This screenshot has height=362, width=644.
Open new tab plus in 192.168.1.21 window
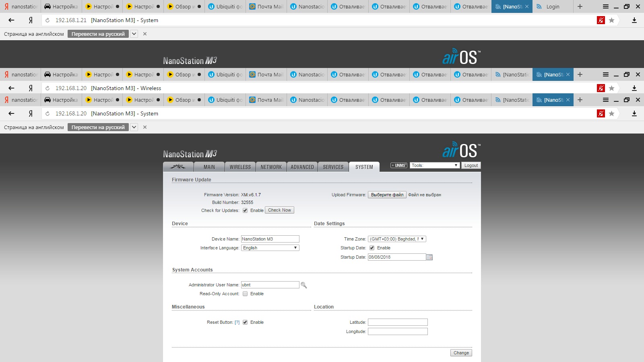point(580,6)
